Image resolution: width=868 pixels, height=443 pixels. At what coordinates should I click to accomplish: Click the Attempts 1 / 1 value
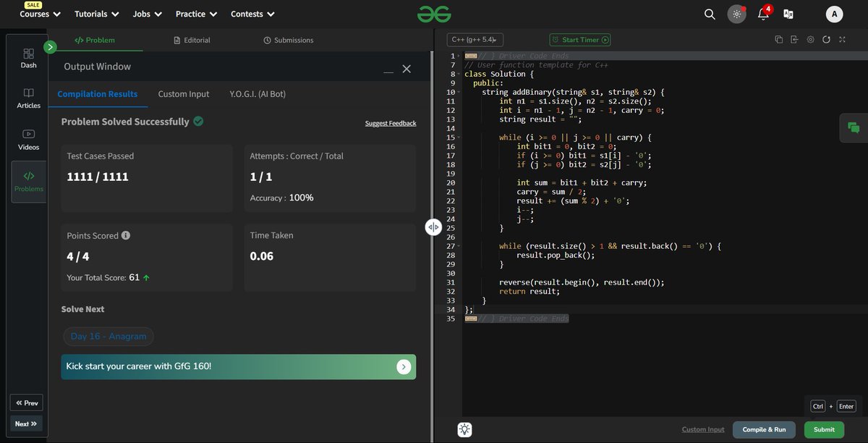[x=261, y=177]
